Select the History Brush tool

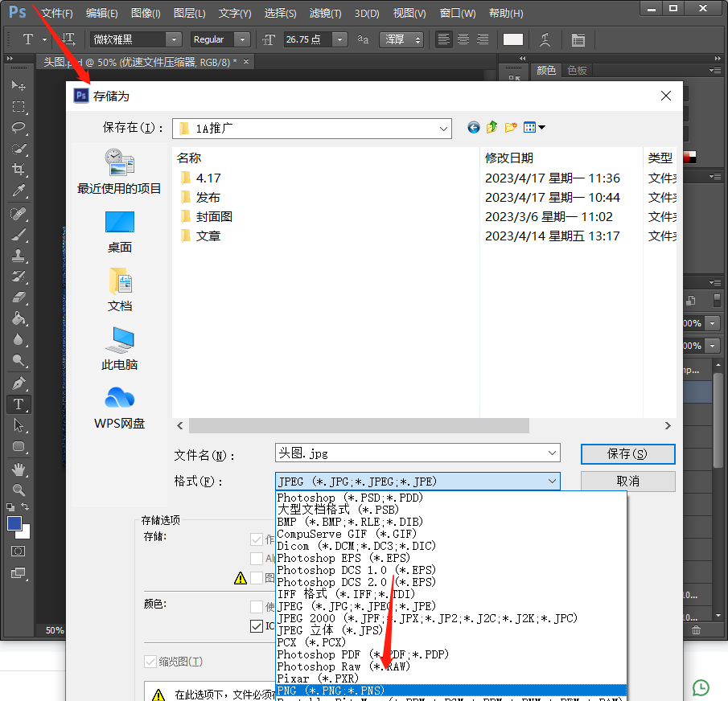19,277
